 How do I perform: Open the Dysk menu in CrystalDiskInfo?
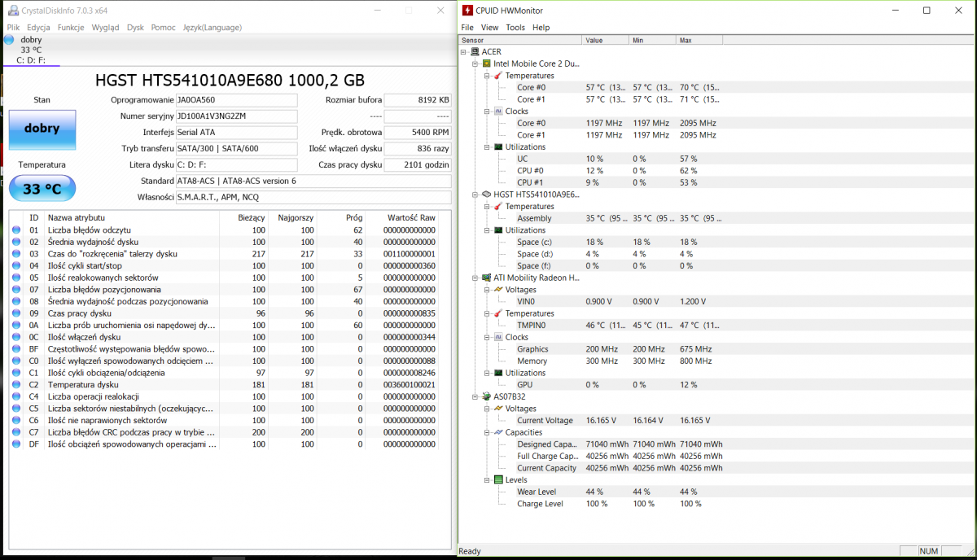pos(135,27)
